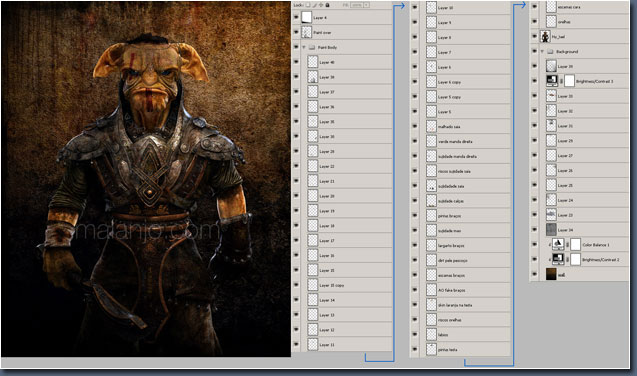The width and height of the screenshot is (637, 376).
Task: Open the Fill percentage dropdown arrow
Action: (366, 5)
